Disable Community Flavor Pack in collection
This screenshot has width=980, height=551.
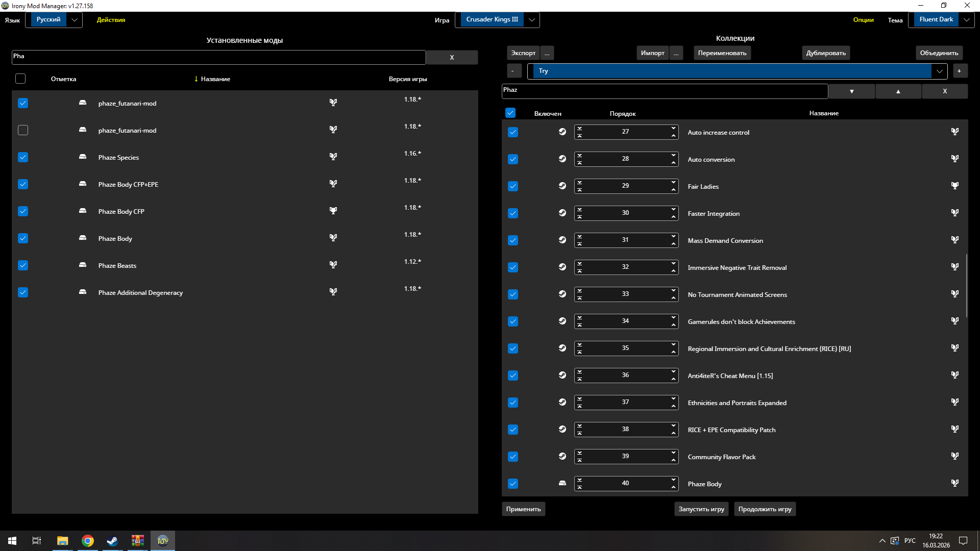pyautogui.click(x=513, y=457)
